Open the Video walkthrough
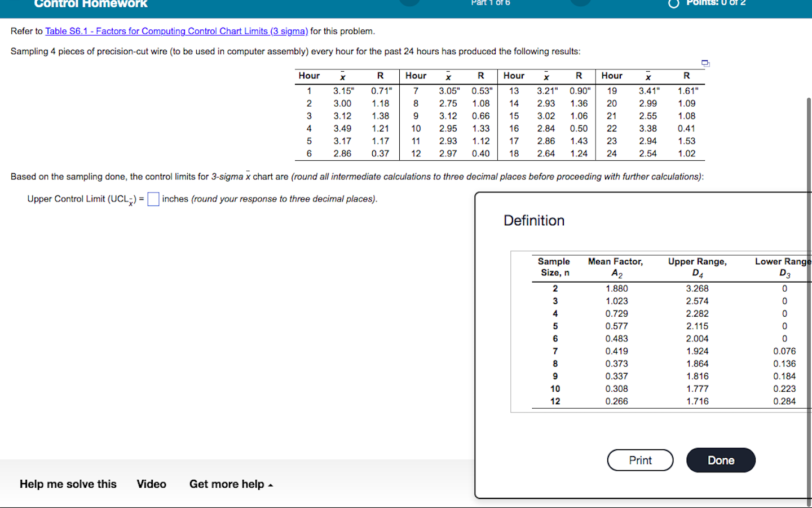This screenshot has width=812, height=508. click(151, 484)
